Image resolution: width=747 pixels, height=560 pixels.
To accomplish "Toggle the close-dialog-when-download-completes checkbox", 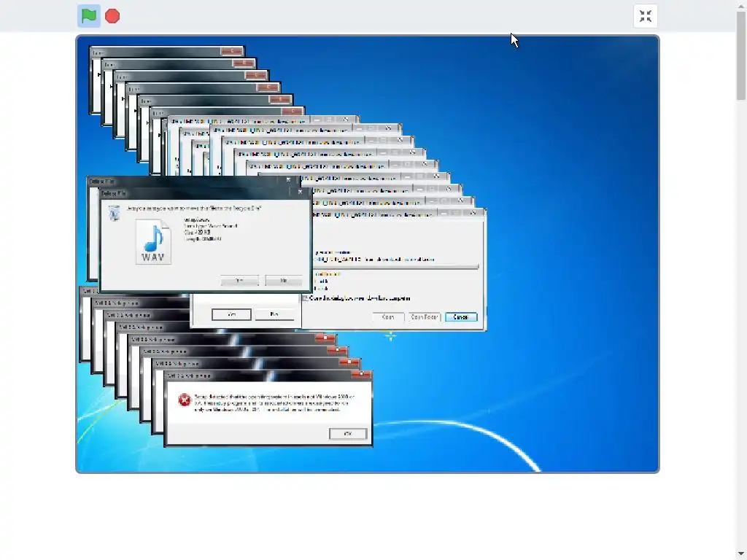I will click(x=305, y=298).
